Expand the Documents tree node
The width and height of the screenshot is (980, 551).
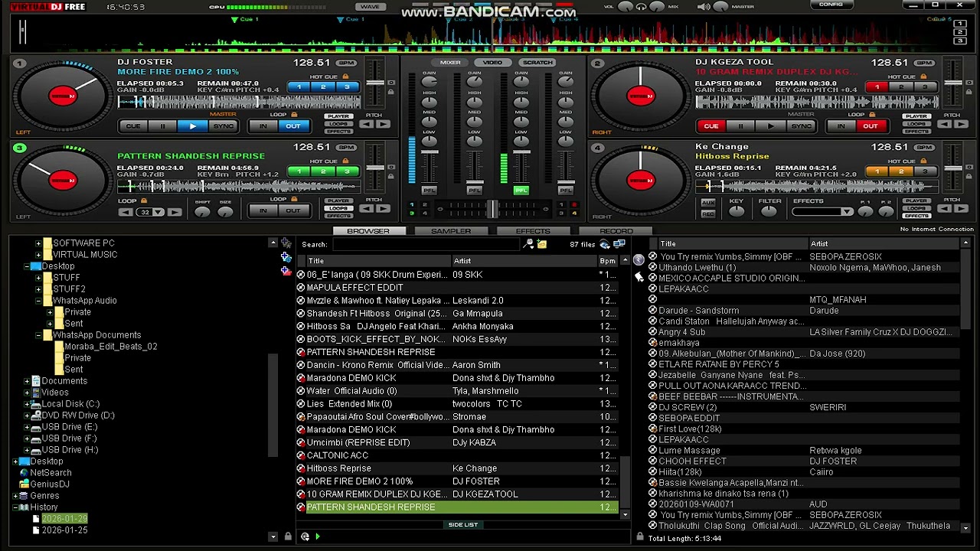pos(27,381)
